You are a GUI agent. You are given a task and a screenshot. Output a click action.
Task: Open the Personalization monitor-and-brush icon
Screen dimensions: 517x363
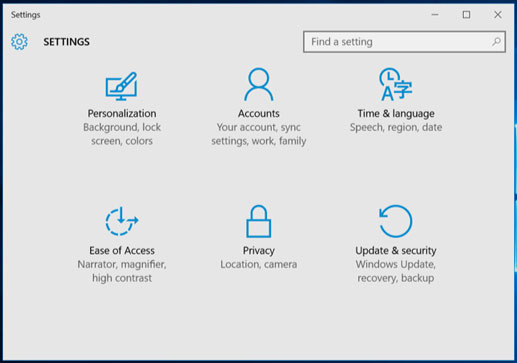click(121, 86)
